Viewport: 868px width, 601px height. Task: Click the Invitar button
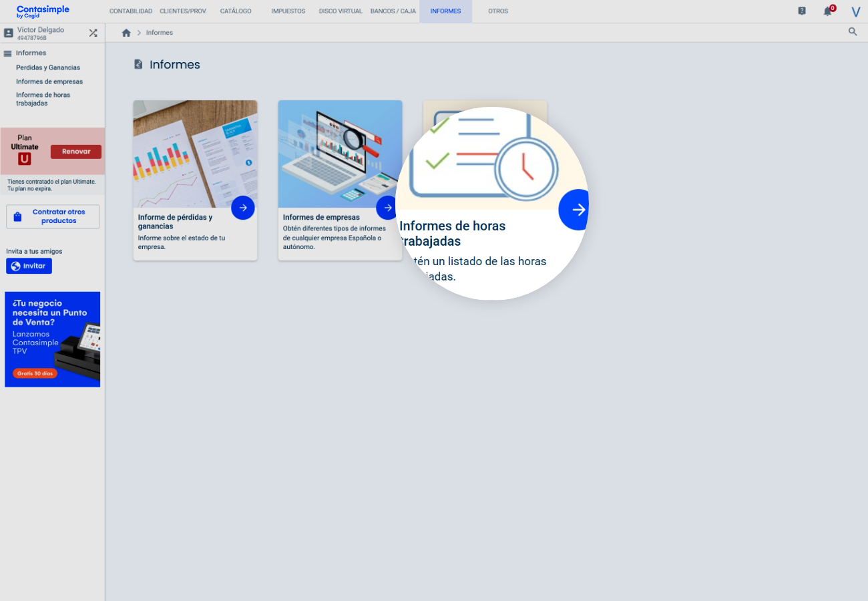[x=29, y=266]
